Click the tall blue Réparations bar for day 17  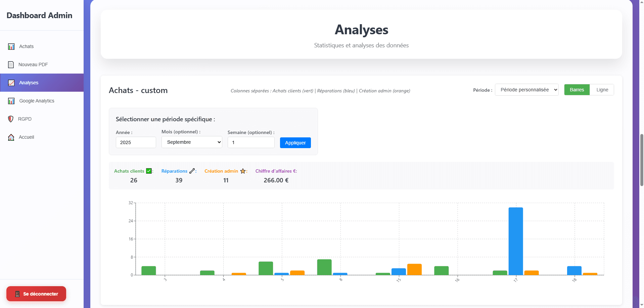pos(516,241)
